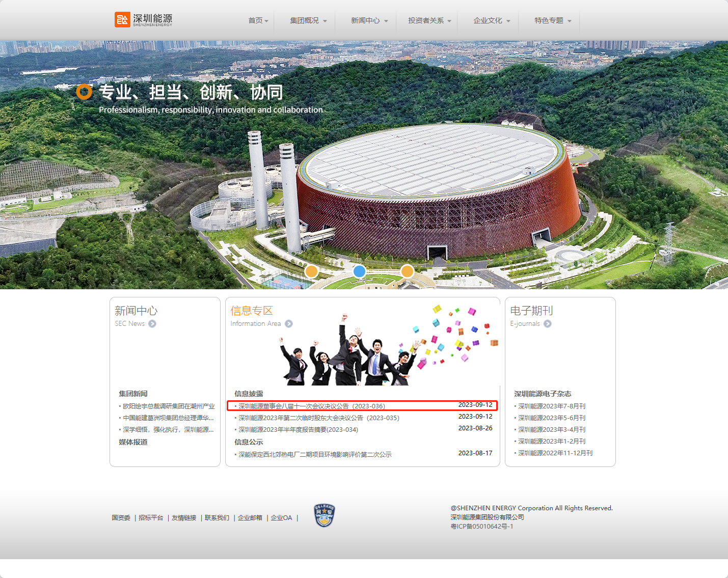Open 深圳能源2023年3-4月刊
The height and width of the screenshot is (578, 728).
pyautogui.click(x=552, y=430)
